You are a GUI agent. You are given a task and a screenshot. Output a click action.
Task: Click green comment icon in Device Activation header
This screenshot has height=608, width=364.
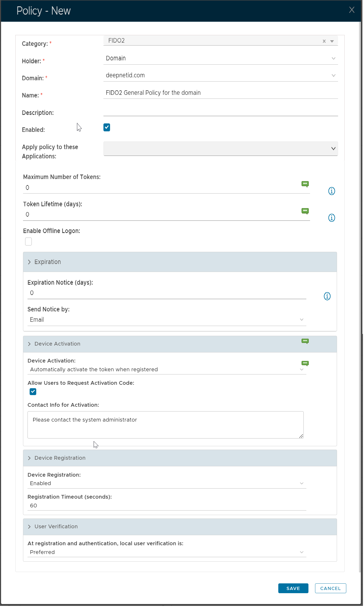pos(305,341)
